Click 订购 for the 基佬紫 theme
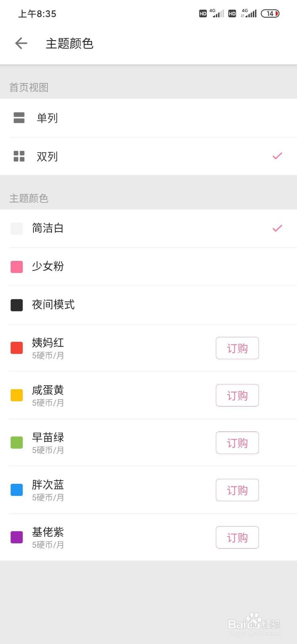 [x=237, y=537]
